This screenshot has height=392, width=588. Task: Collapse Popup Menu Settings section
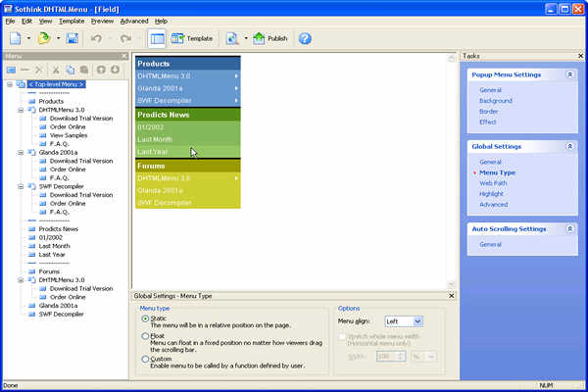[569, 74]
